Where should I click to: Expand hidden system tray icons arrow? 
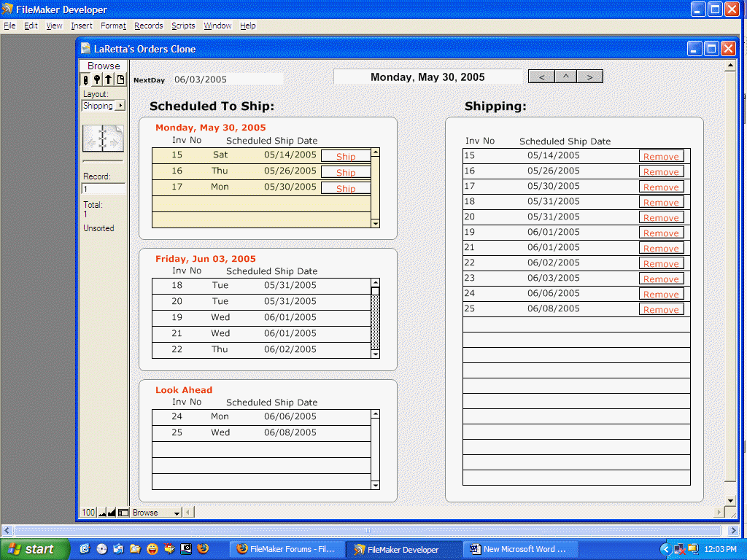[x=665, y=549]
